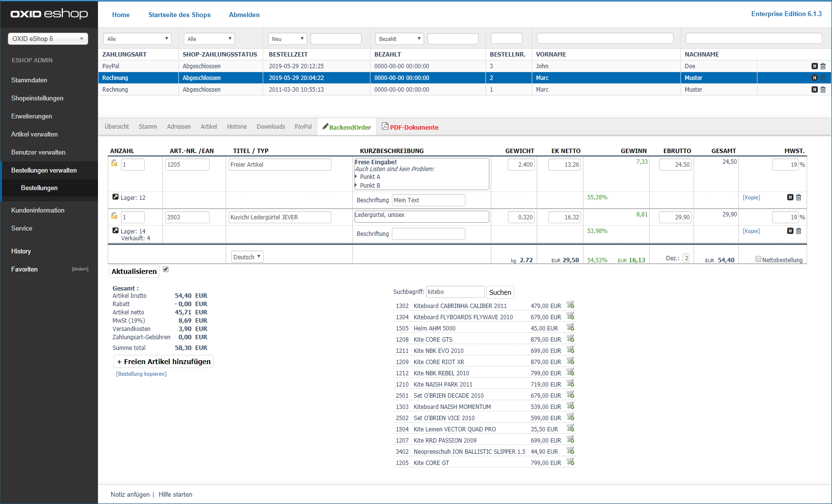Open the Historie tab

coord(237,127)
